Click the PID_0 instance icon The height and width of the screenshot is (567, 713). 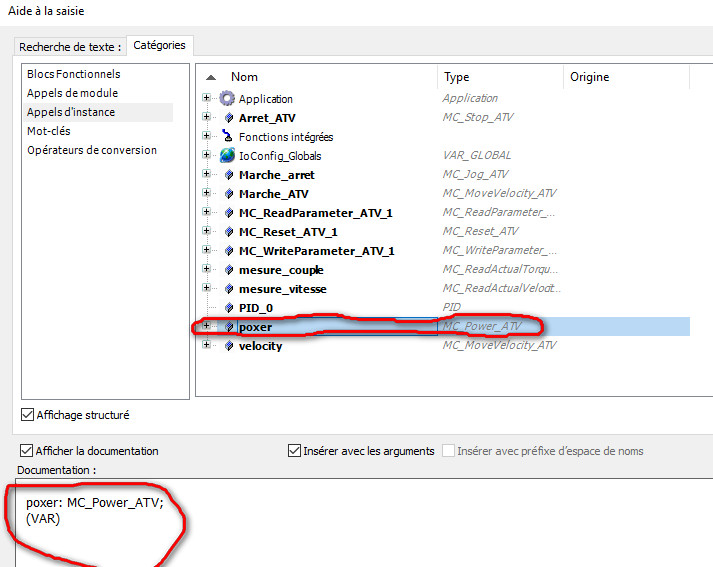point(228,307)
